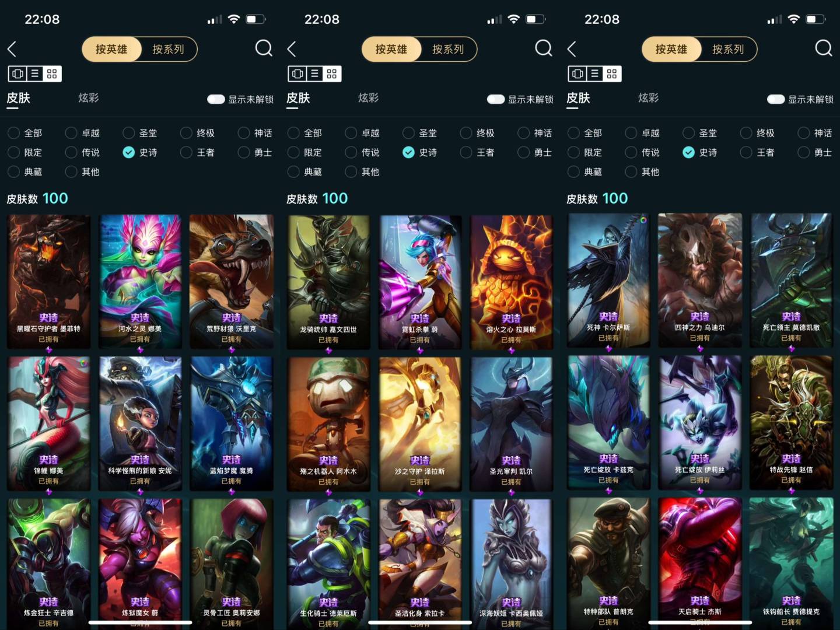Select carousel view icon in the left screen
This screenshot has width=840, height=630.
(x=17, y=73)
